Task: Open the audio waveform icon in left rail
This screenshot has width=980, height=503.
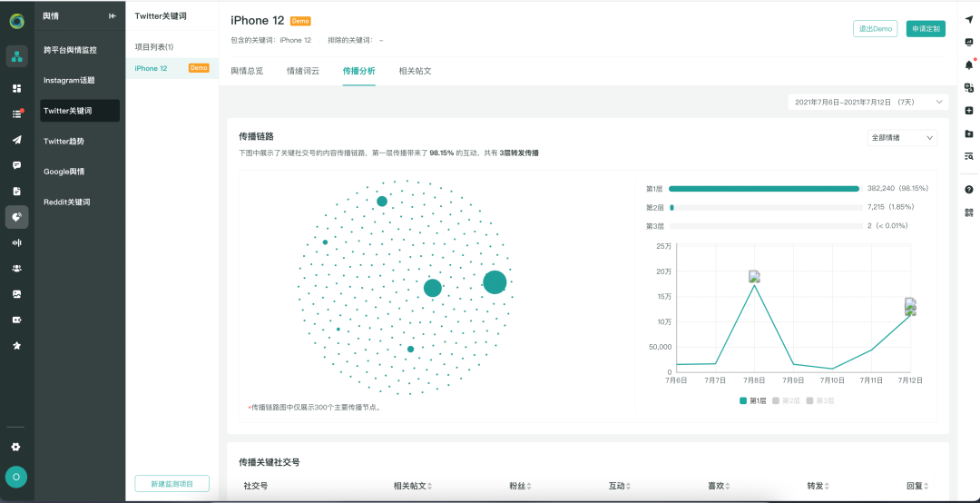Action: click(17, 242)
